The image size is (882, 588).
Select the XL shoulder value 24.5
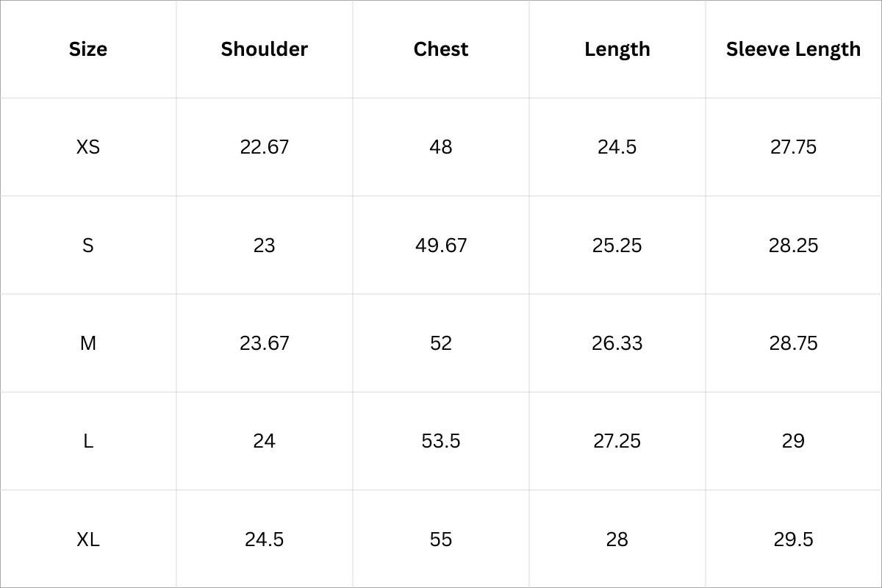point(265,539)
